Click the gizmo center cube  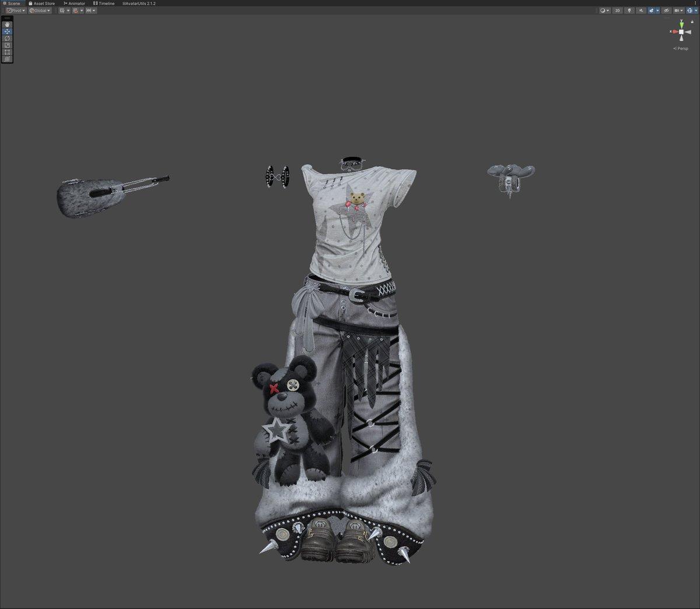681,32
